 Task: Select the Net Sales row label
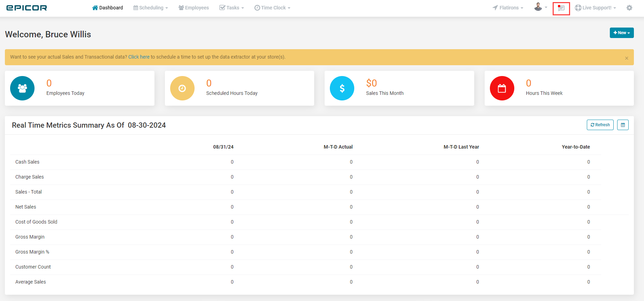(26, 207)
